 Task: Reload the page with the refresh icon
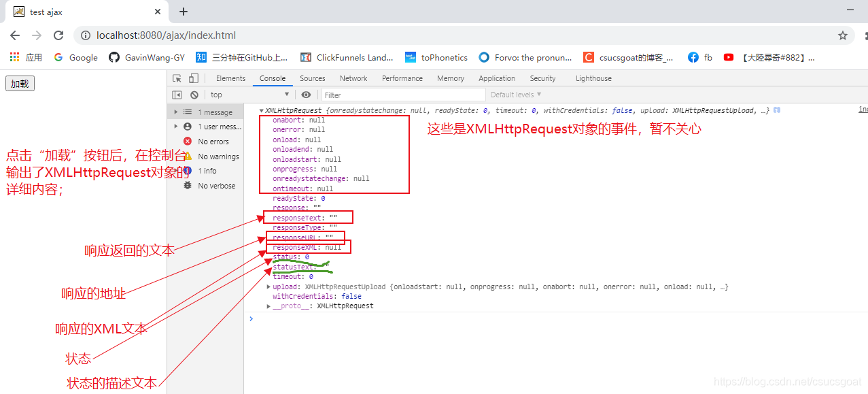58,35
